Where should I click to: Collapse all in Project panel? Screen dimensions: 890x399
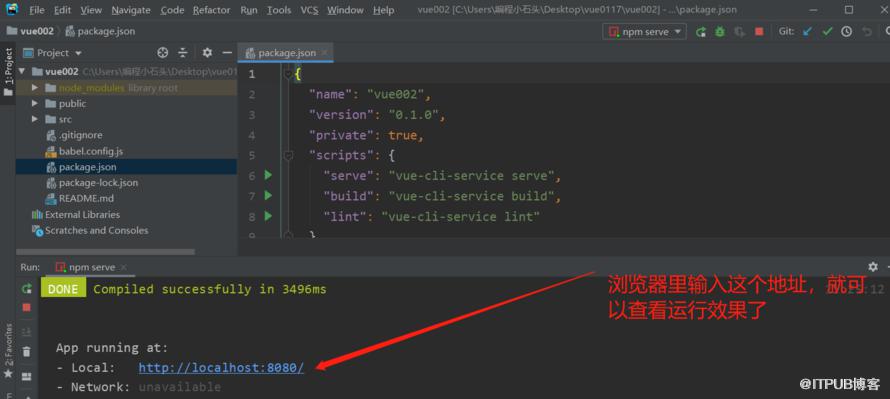tap(183, 53)
